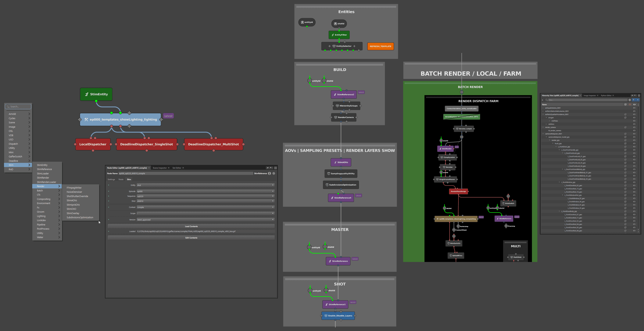Click the StimReference2 node icon in BUILD
This screenshot has width=644, height=331.
coord(335,95)
